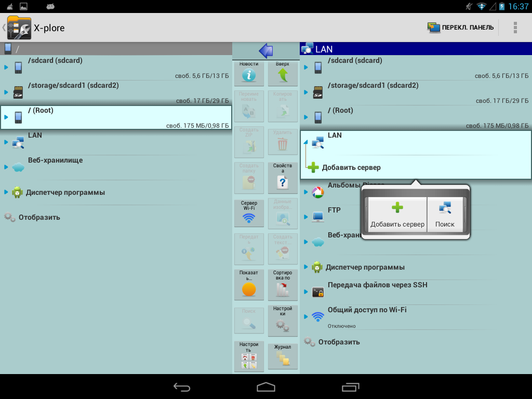Click the blue left arrow between panels

point(265,51)
